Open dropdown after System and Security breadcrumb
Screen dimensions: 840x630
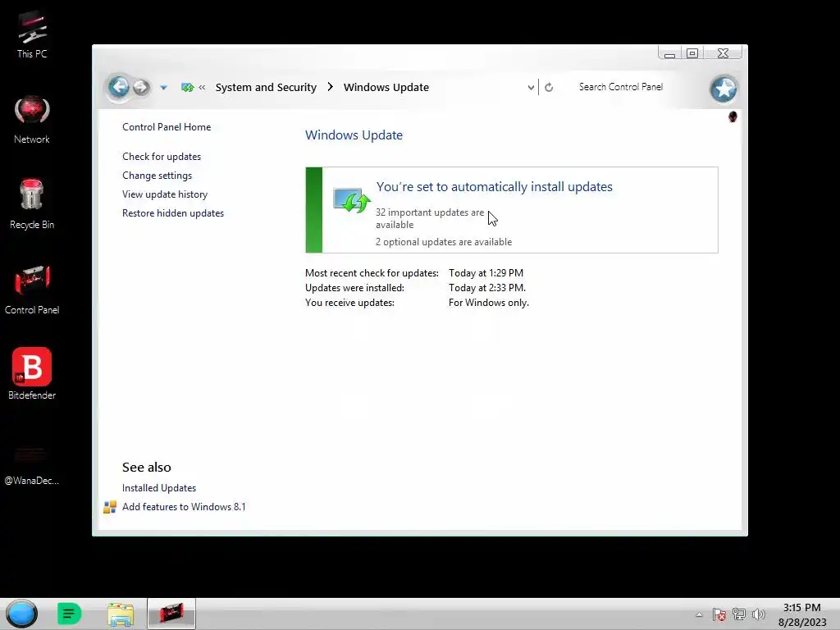pos(330,87)
